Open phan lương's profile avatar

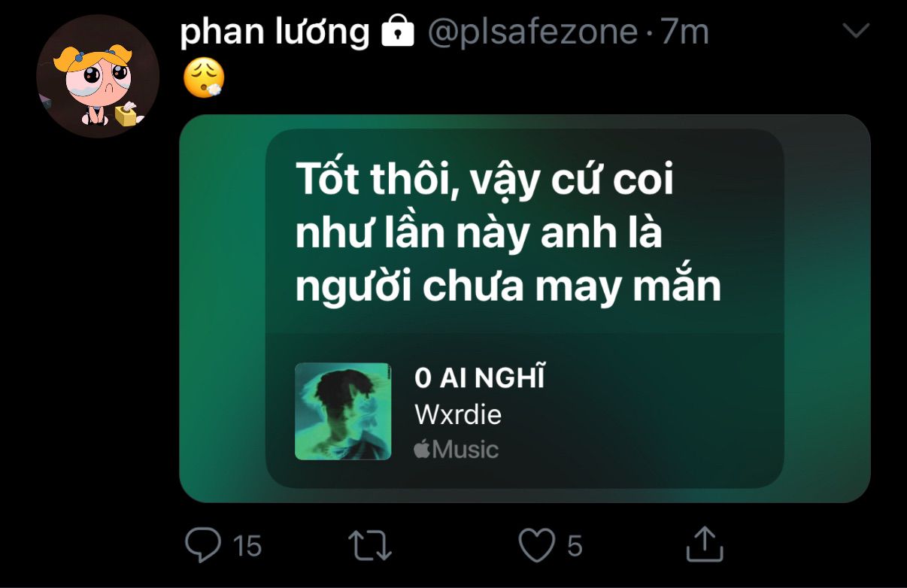98,76
